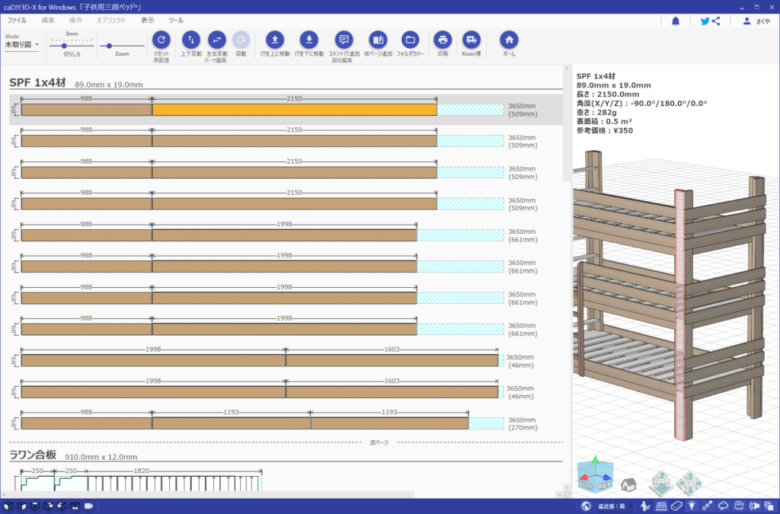Open the フォルダカラー folder color icon
Screen dimensions: 780x514
[410, 40]
